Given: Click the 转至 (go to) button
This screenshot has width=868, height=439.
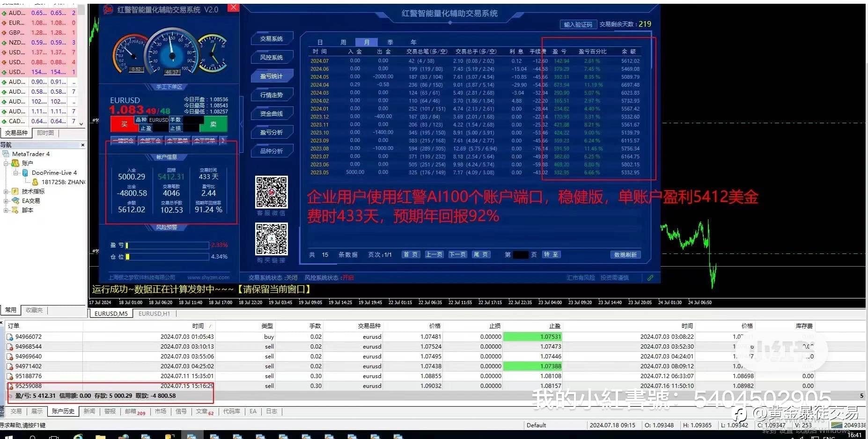Looking at the screenshot, I should coord(551,255).
